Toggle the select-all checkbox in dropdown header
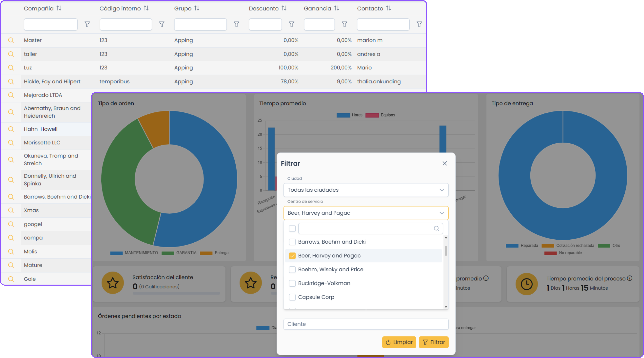This screenshot has width=644, height=358. click(292, 229)
